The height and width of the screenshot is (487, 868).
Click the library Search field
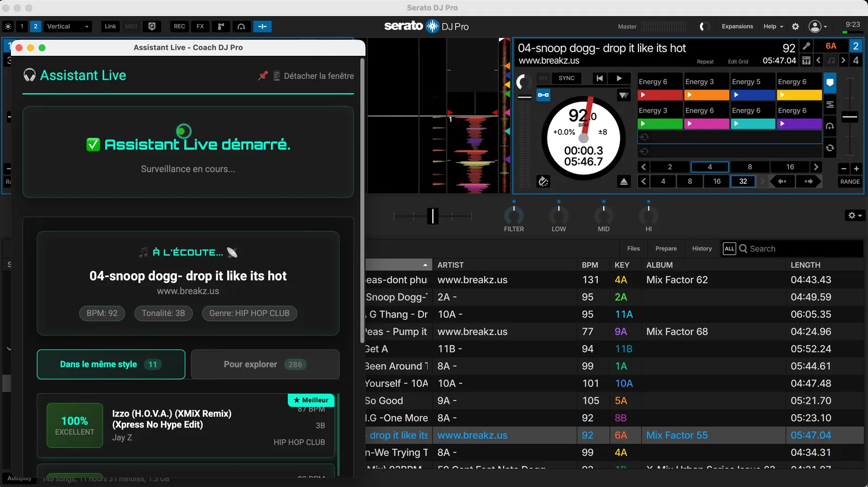800,249
